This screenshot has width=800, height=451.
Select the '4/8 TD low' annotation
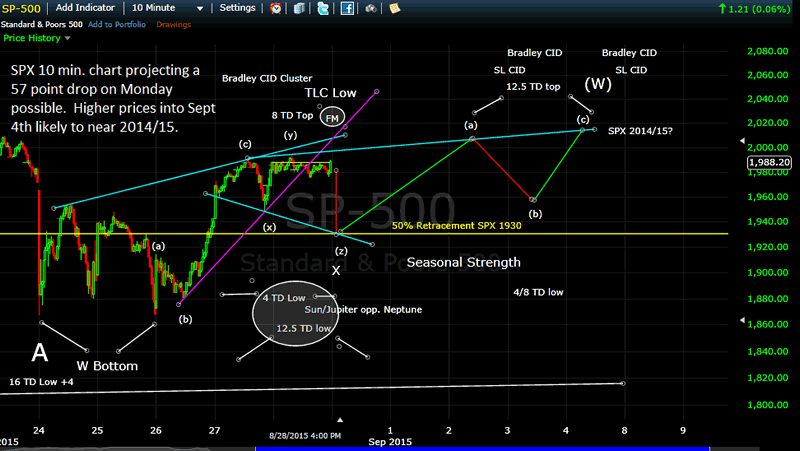[x=538, y=292]
